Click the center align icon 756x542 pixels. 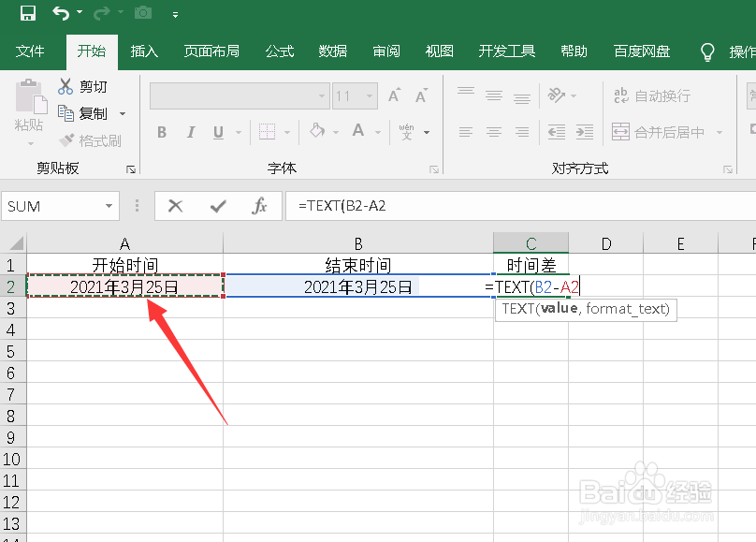point(494,132)
